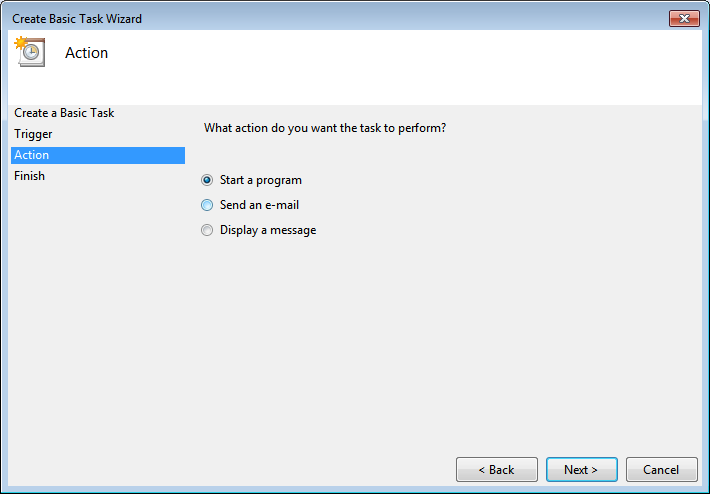The height and width of the screenshot is (494, 710).
Task: Cancel the wizard with the Cancel button
Action: click(x=661, y=470)
